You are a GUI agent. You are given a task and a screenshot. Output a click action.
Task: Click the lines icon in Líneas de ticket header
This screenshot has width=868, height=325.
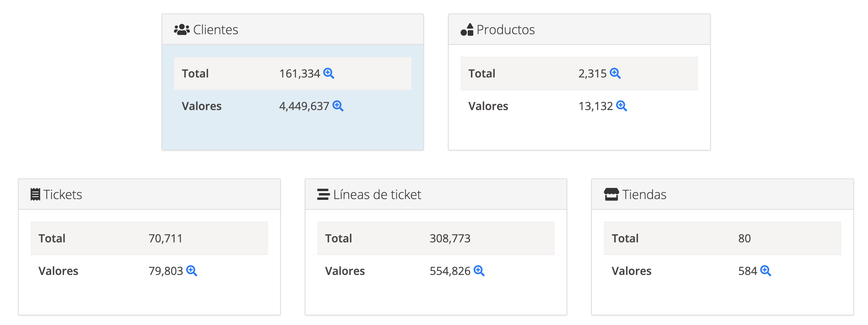tap(323, 194)
